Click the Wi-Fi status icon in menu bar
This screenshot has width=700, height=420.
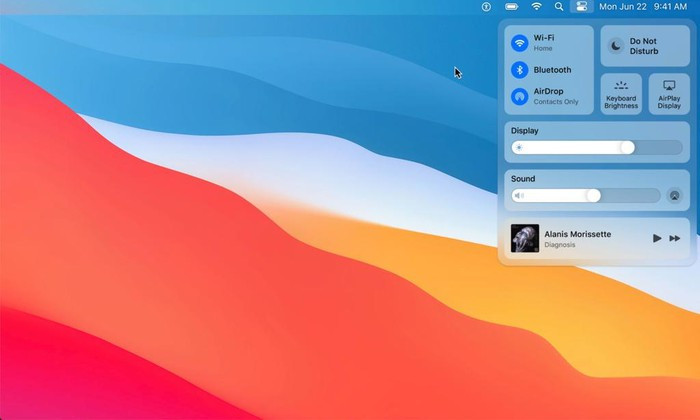[x=536, y=6]
